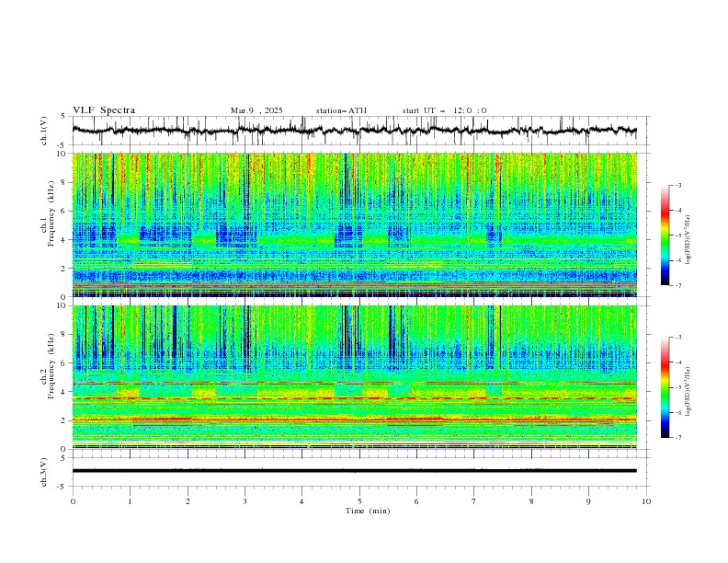
Task: Click the ch.2 color scale bar
Action: pos(665,387)
